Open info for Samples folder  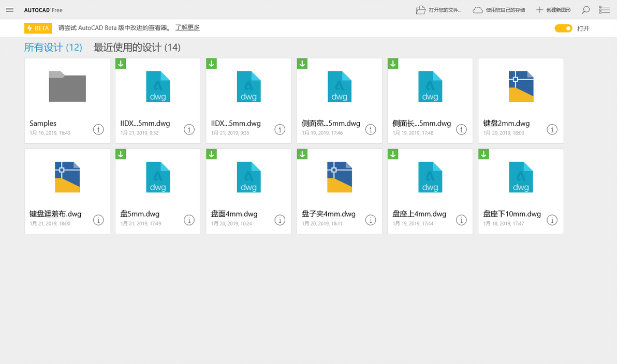pos(98,129)
